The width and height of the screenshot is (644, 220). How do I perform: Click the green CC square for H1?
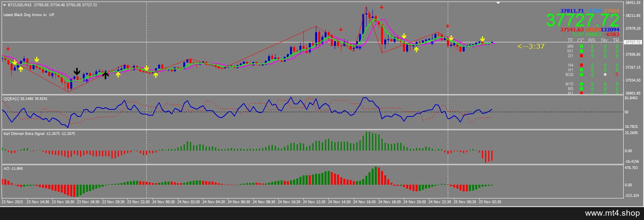click(x=582, y=70)
